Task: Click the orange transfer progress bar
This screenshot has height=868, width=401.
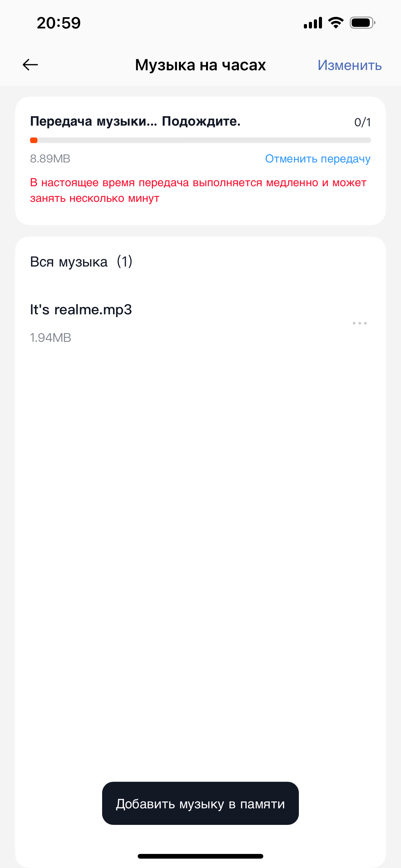Action: (200, 140)
